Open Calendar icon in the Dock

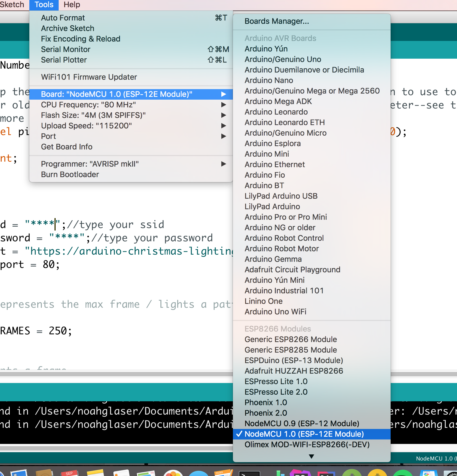coord(70,473)
